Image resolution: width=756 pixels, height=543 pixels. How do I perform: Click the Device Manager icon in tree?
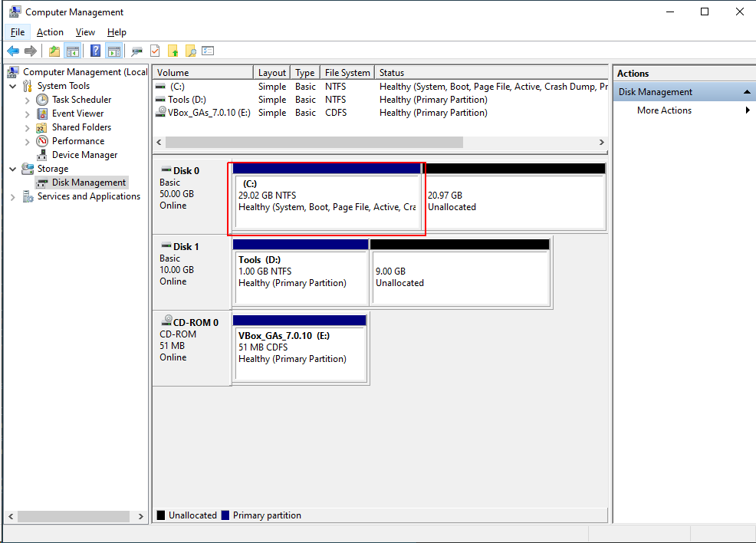coord(42,155)
